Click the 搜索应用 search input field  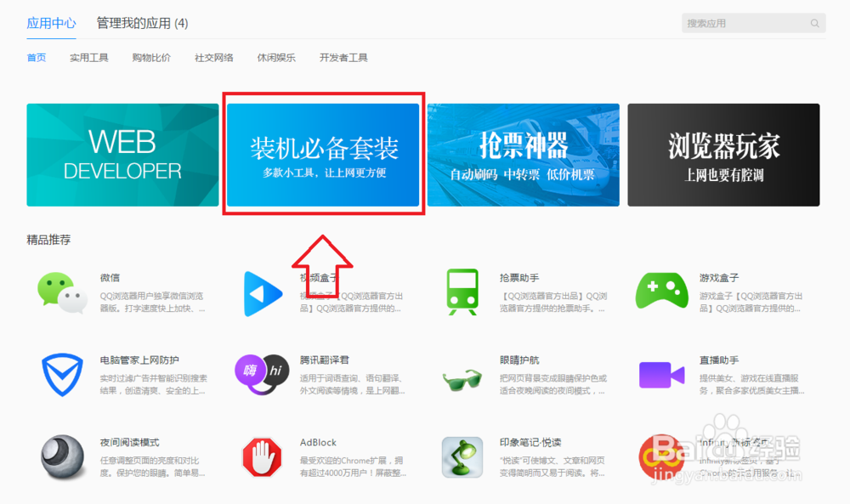(x=748, y=22)
